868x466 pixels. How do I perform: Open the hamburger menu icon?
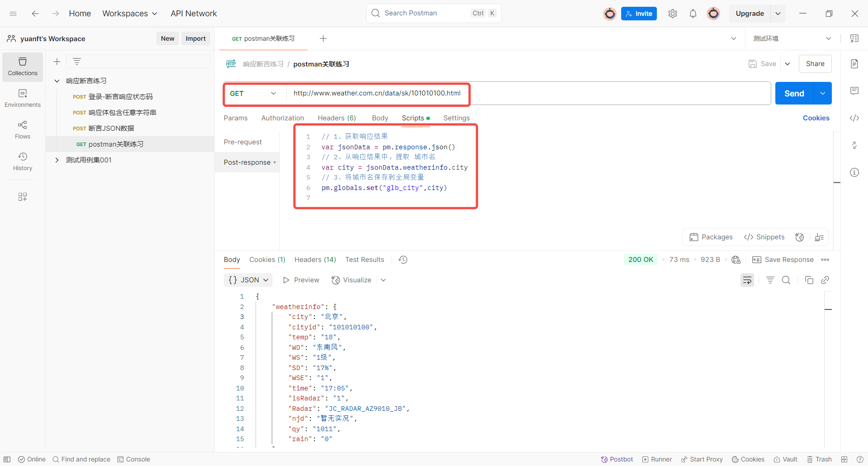click(13, 14)
